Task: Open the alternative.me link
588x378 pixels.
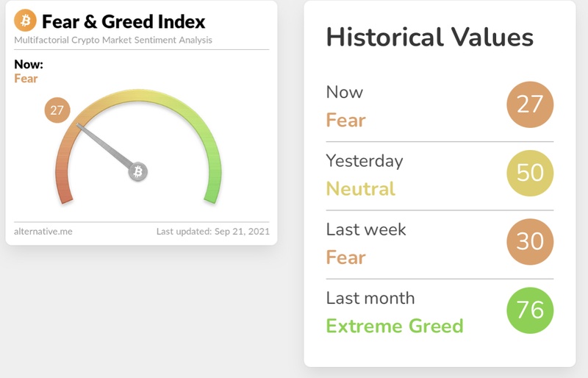Action: point(43,232)
